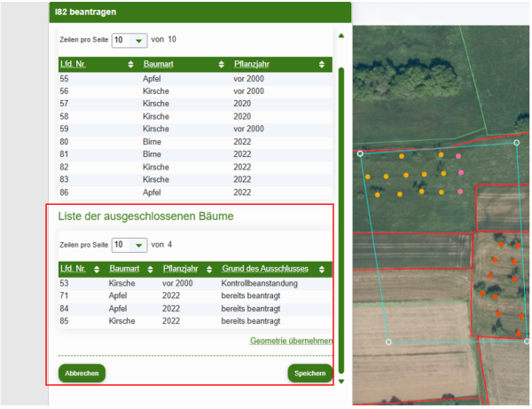Select row 80 Birne

tap(195, 142)
